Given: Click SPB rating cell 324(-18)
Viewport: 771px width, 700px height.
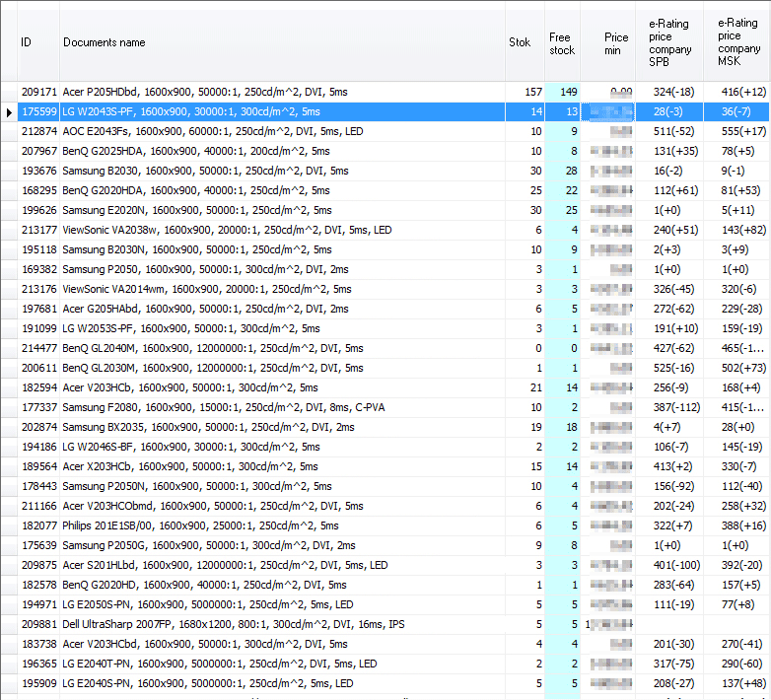Looking at the screenshot, I should (669, 92).
